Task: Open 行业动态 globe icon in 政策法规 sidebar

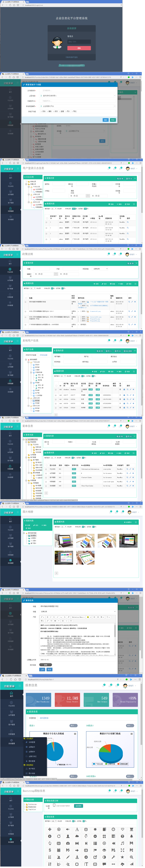Action: [11, 269]
